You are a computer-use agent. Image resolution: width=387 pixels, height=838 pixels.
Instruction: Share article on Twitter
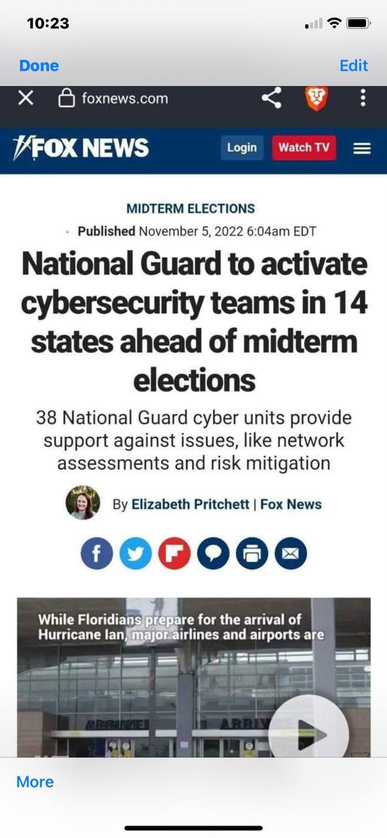click(135, 553)
